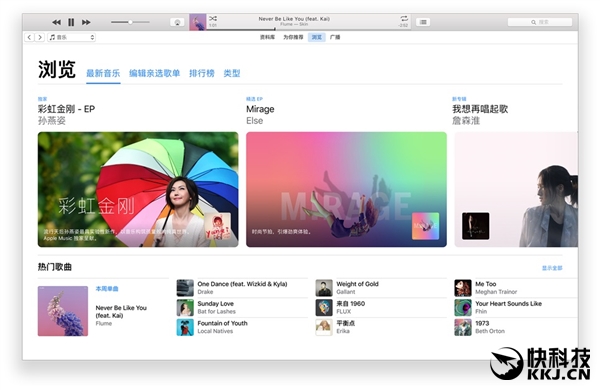Select the 浏览 tab

[x=317, y=37]
